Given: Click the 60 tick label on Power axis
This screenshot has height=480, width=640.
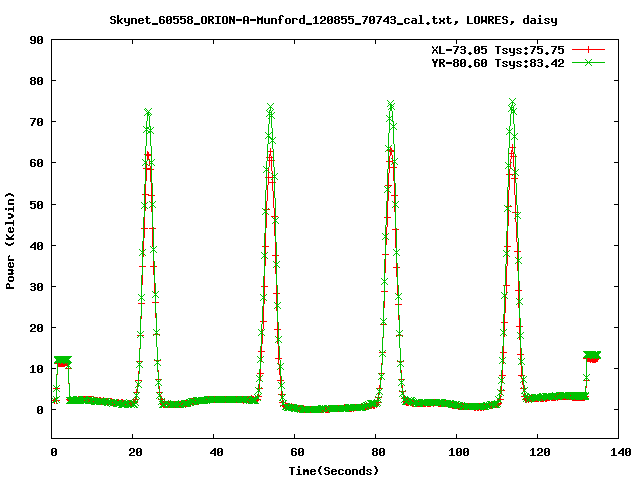Looking at the screenshot, I should click(36, 163).
